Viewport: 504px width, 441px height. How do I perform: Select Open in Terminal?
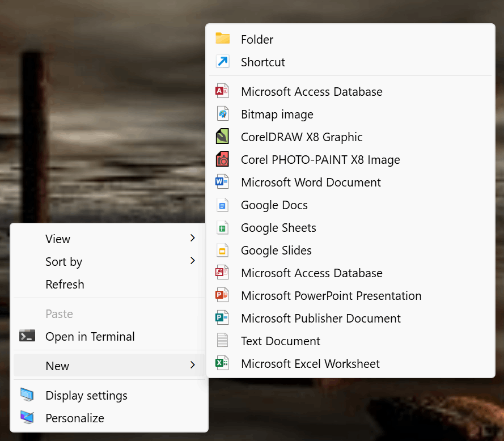(x=109, y=337)
